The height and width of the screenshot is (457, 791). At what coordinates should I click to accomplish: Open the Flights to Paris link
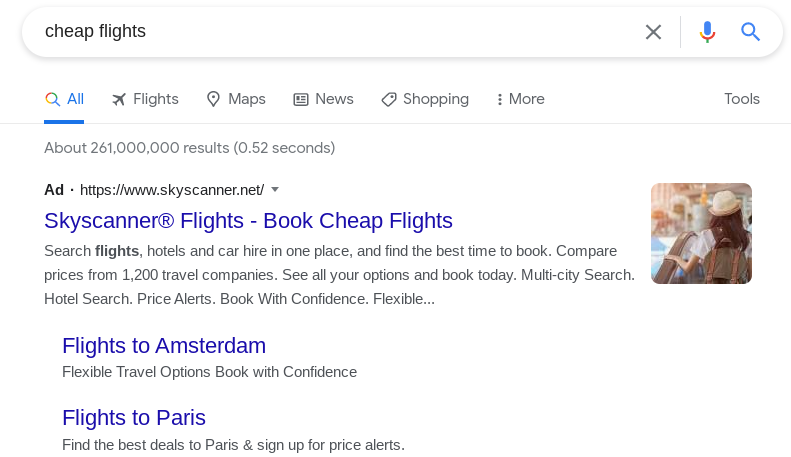click(134, 418)
